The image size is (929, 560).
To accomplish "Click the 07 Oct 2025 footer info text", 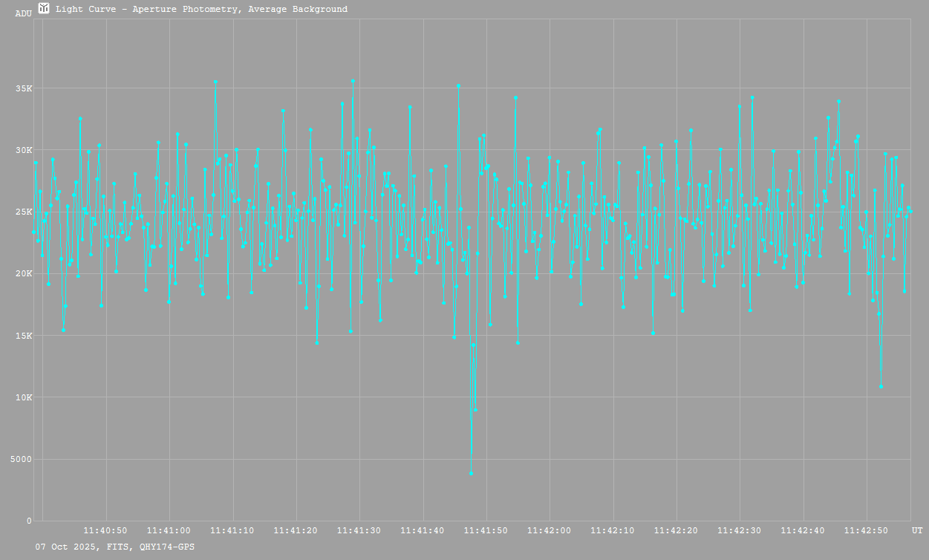I will [115, 547].
